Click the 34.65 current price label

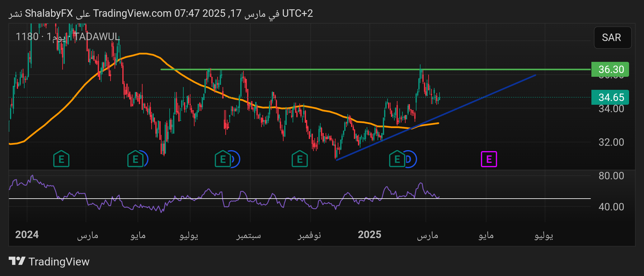[x=610, y=97]
